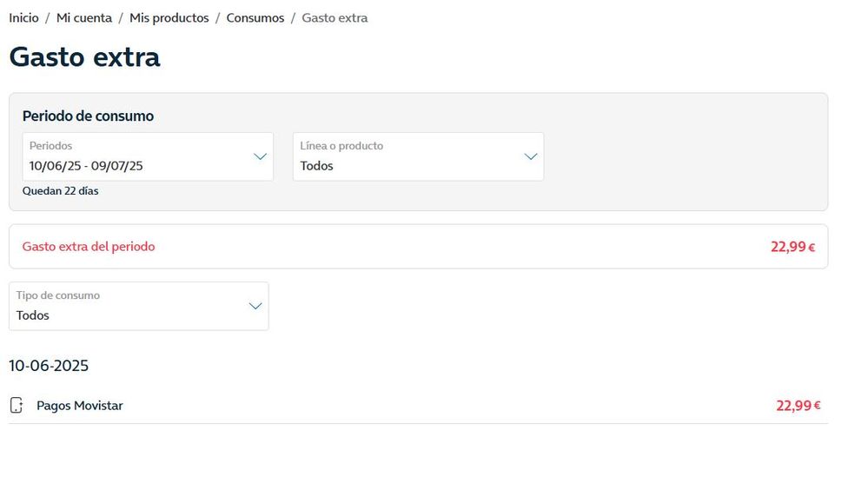The image size is (868, 477).
Task: Click Todos in Línea o producto field
Action: (317, 166)
